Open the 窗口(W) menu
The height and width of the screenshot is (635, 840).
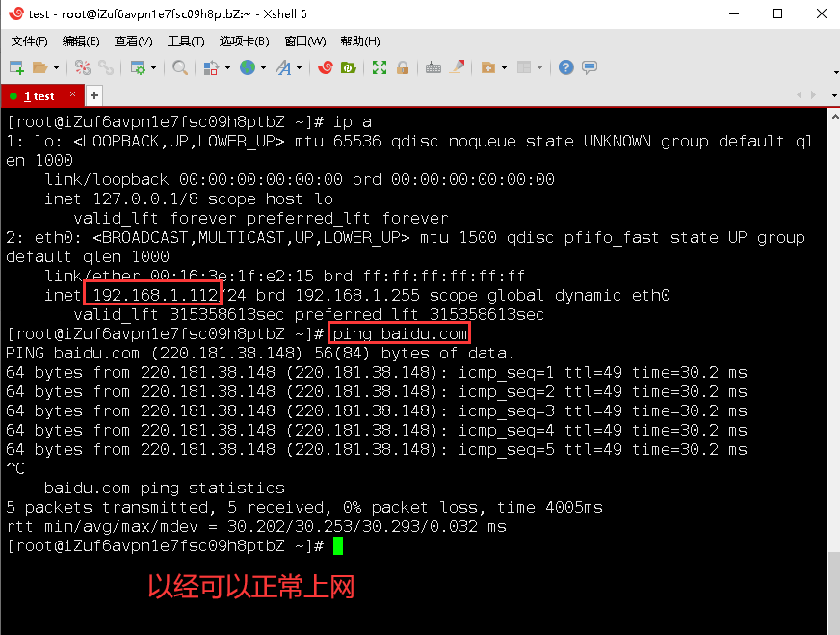[305, 41]
